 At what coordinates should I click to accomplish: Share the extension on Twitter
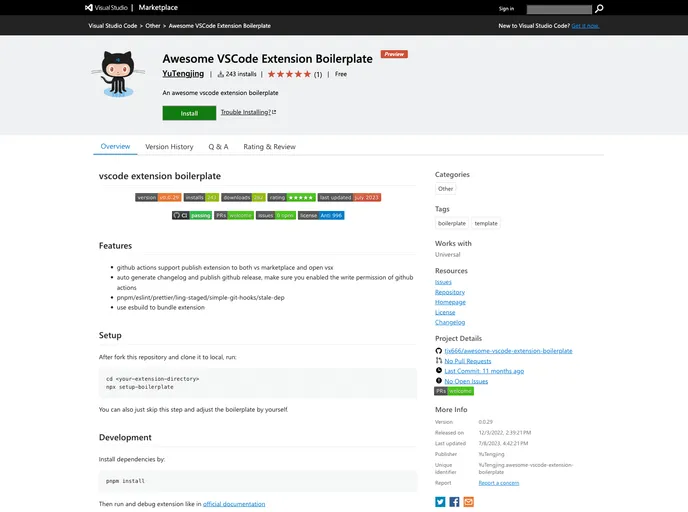click(440, 501)
